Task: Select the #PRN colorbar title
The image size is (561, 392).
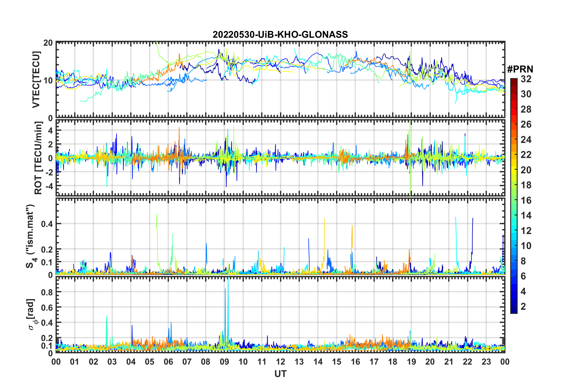Action: [x=520, y=69]
